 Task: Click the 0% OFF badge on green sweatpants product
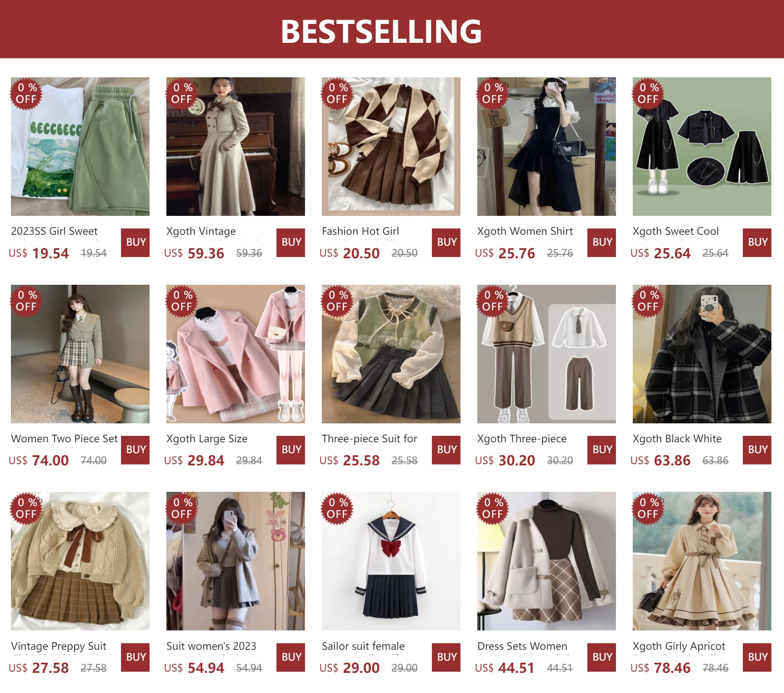(x=26, y=93)
